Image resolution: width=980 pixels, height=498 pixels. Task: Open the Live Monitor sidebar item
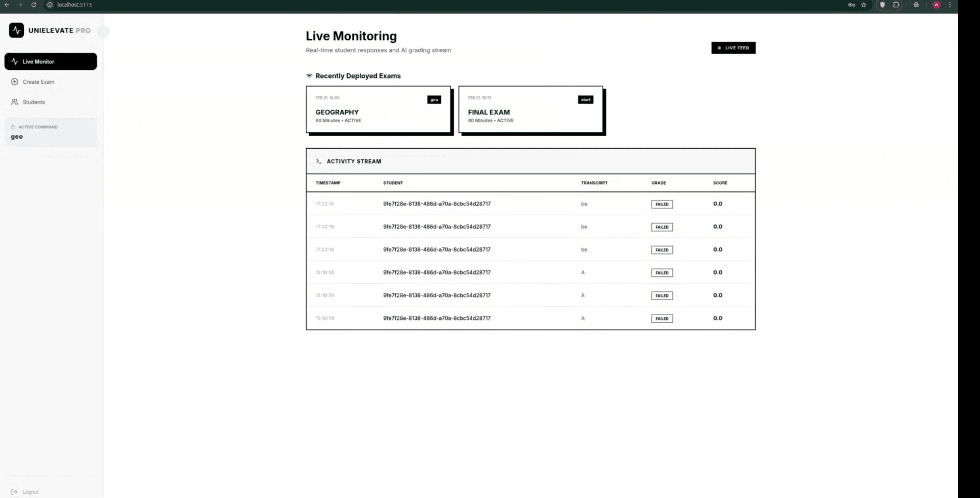50,61
